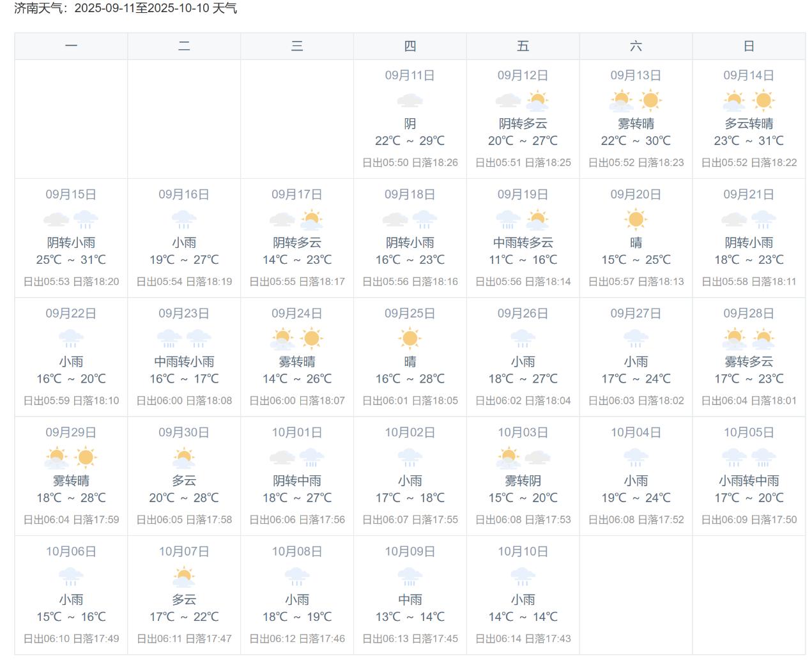
Task: Click the cloudy icon on 10月07日
Action: [x=184, y=576]
